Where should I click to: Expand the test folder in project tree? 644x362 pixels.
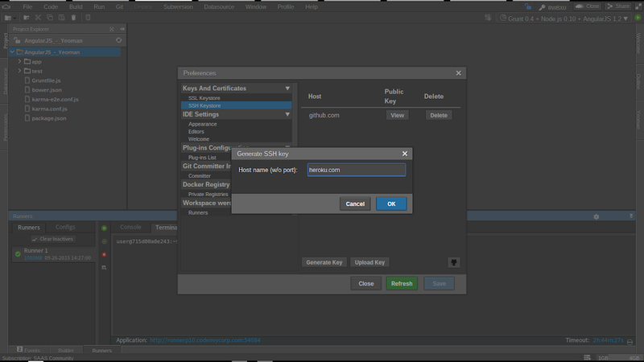(19, 72)
